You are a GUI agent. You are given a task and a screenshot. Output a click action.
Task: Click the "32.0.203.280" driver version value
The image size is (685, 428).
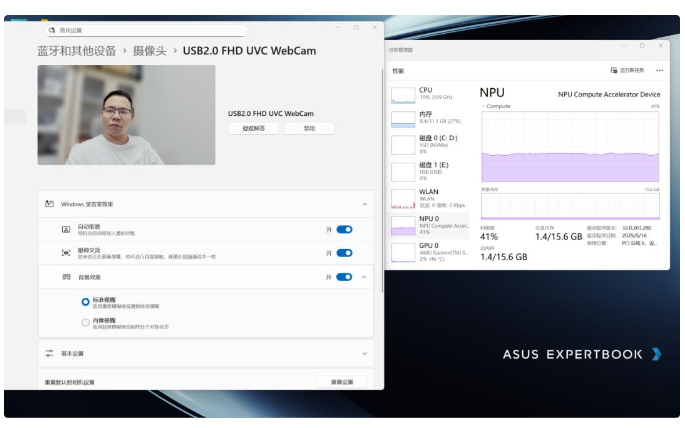click(x=637, y=228)
